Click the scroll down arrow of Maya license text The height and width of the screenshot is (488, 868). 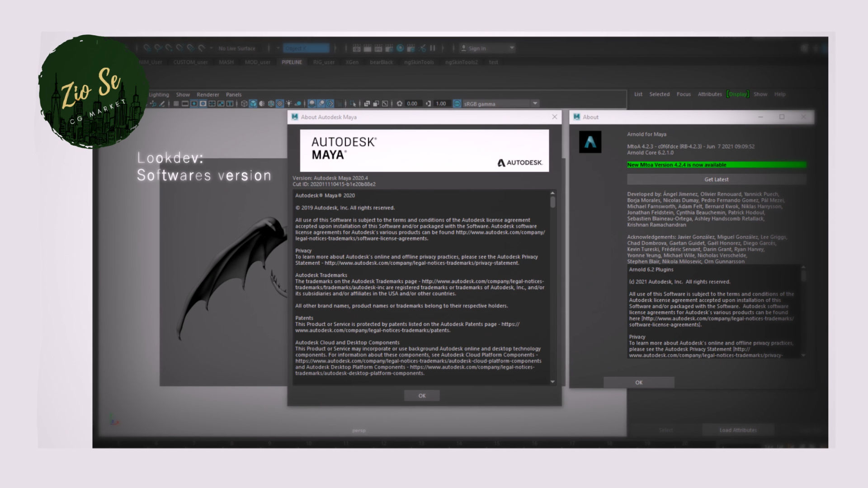[x=552, y=382]
